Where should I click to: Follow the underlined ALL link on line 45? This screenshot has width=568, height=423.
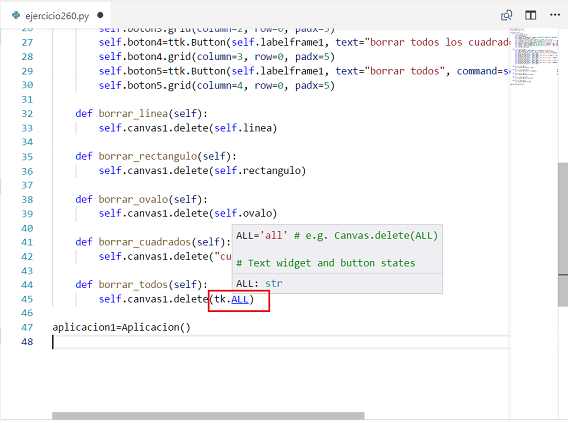[240, 299]
